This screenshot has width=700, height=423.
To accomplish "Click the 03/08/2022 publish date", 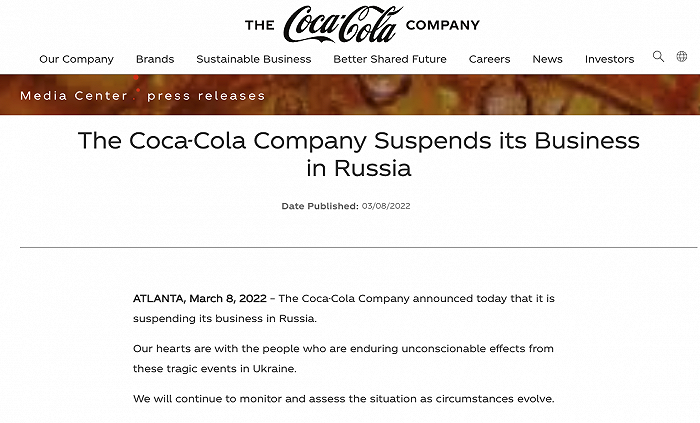I will 386,206.
